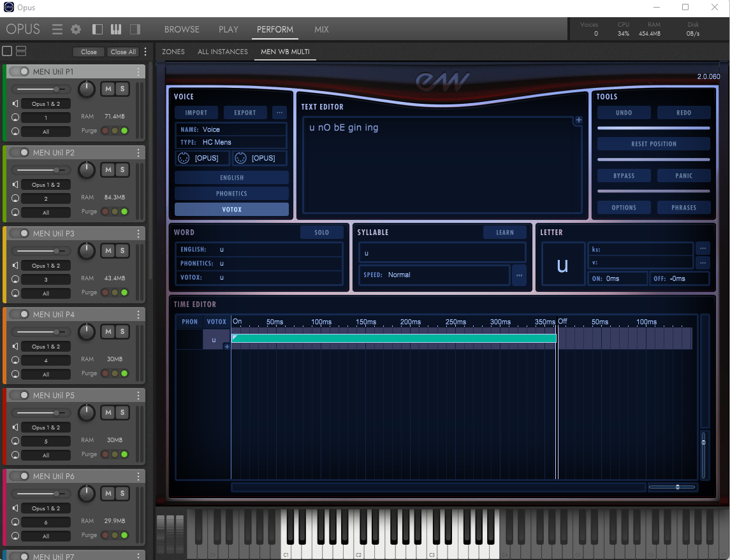
Task: Select the MEN WB MULTI tab
Action: click(x=285, y=52)
